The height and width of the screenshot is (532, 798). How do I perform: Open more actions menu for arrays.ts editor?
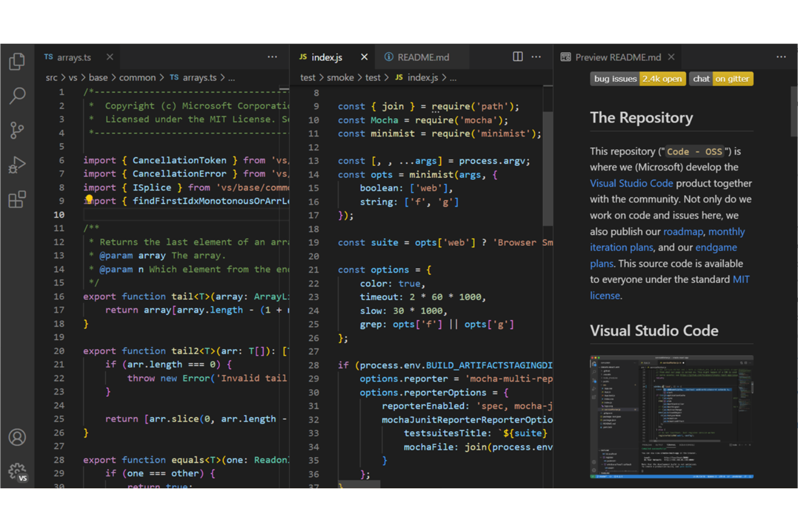272,57
